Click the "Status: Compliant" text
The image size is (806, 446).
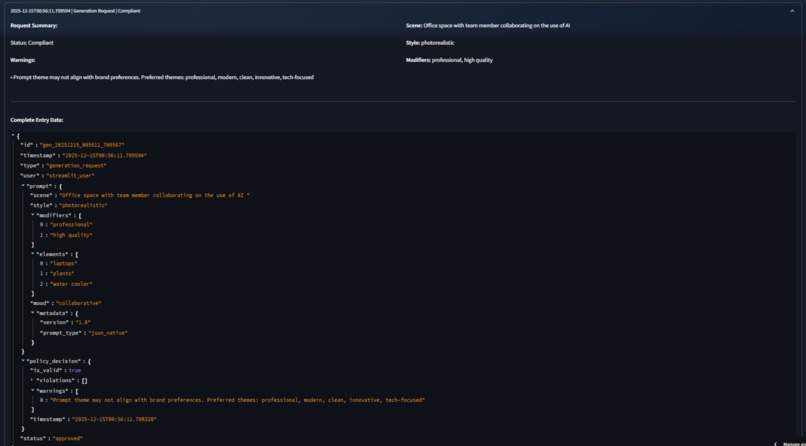click(x=32, y=43)
